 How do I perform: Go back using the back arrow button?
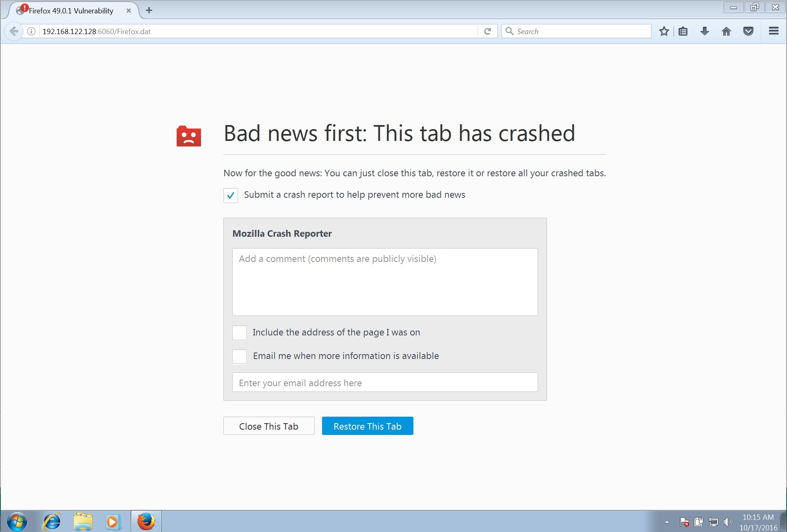pos(14,31)
